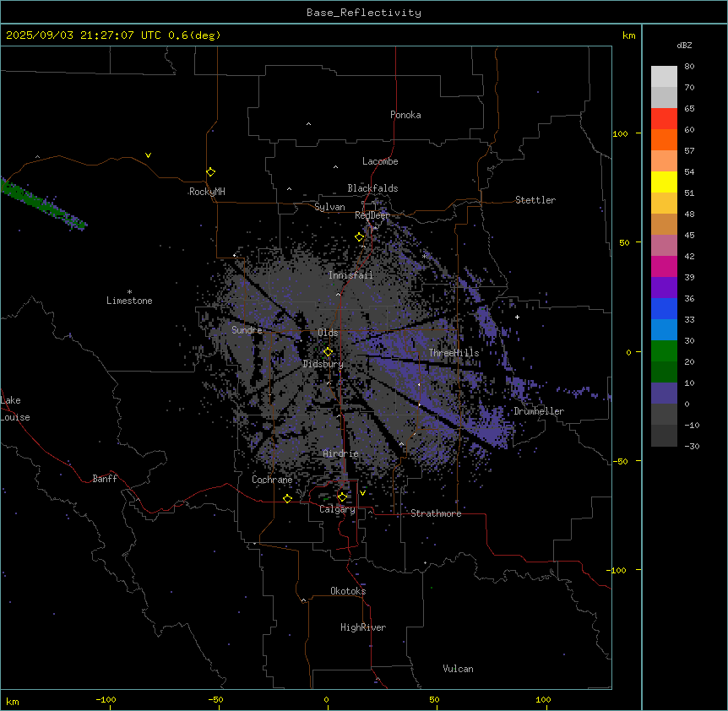Click the yellow diamond marker above RockyMH

coord(210,172)
